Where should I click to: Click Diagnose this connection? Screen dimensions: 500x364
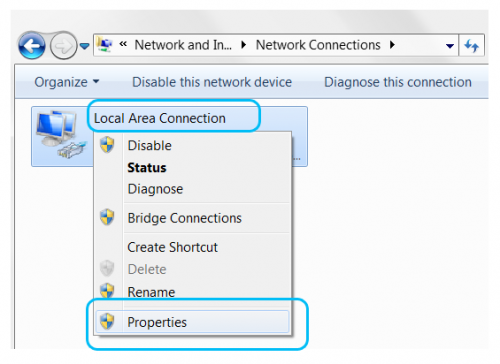point(398,82)
